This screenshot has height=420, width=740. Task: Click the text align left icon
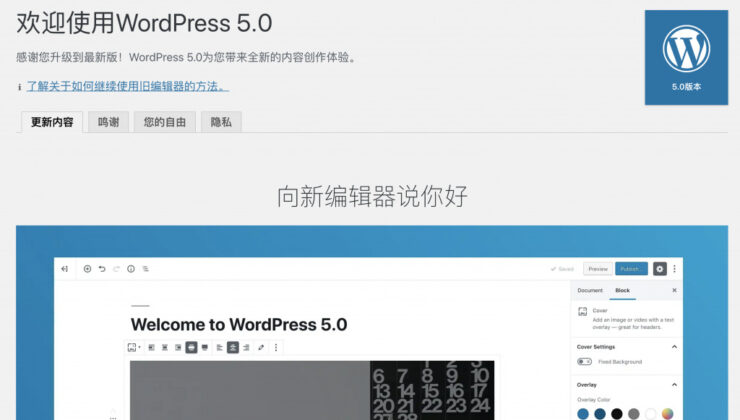219,348
